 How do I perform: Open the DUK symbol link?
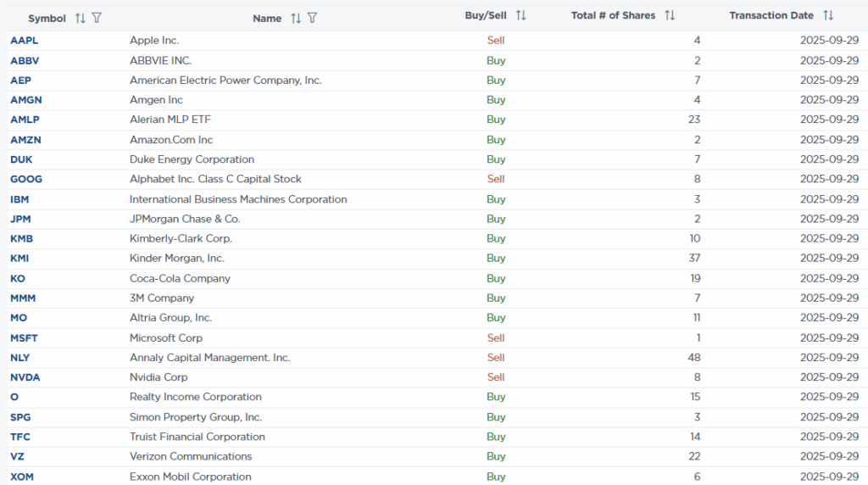(21, 159)
